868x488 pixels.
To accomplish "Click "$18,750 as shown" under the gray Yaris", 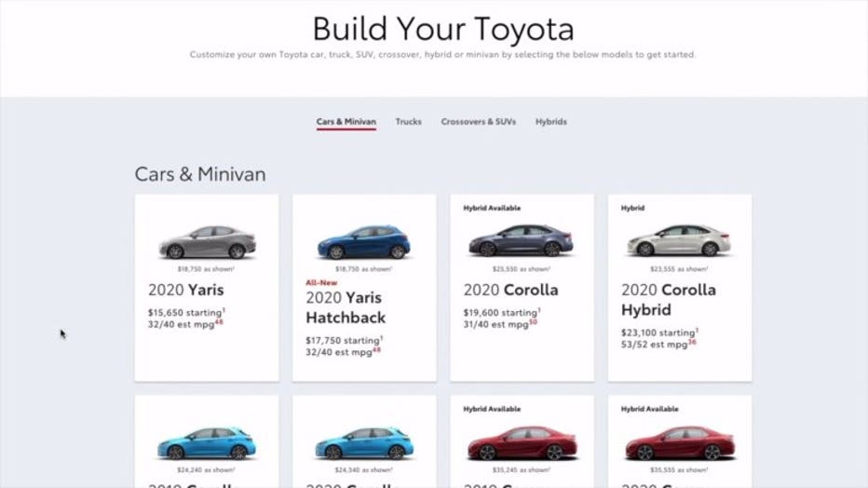I will point(206,269).
